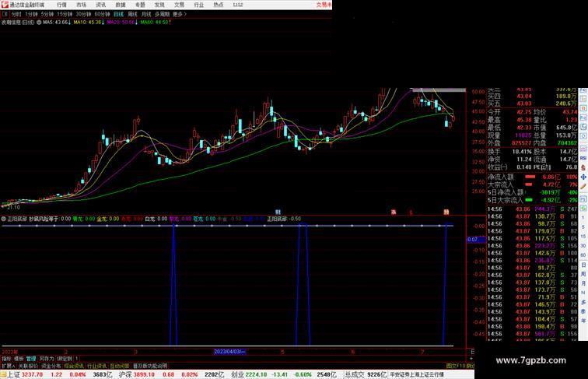Open the 交易 menu
The height and width of the screenshot is (379, 588).
[x=179, y=5]
